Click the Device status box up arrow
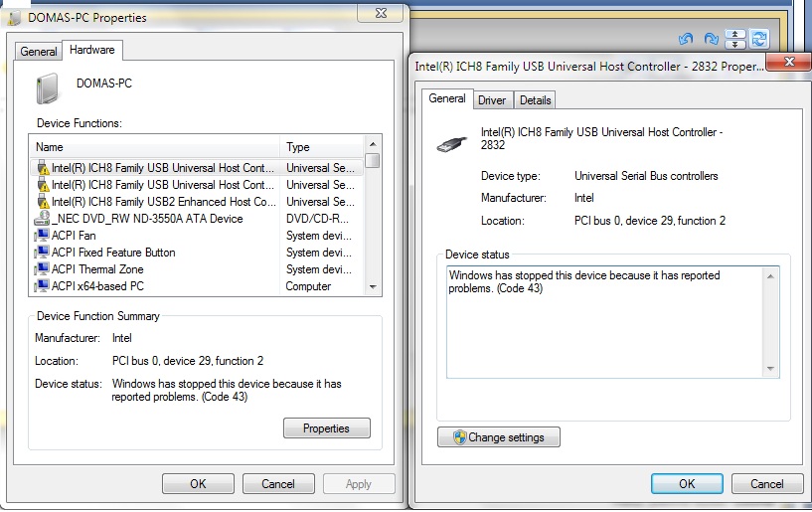 pos(770,276)
